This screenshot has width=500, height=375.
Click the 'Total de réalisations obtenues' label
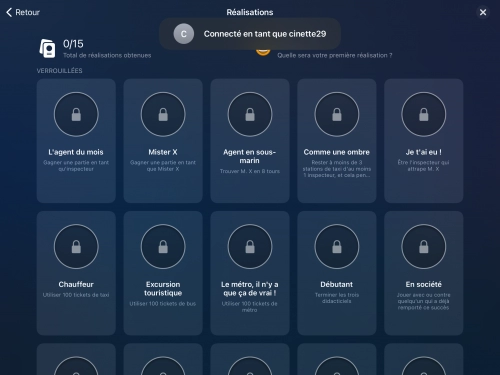point(107,55)
